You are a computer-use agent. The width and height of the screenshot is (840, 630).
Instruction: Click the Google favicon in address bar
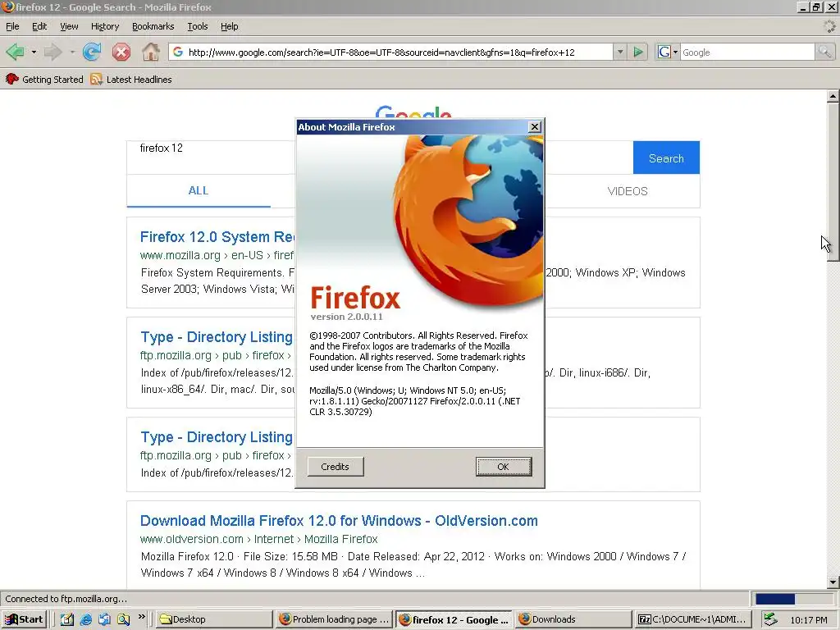pos(178,52)
